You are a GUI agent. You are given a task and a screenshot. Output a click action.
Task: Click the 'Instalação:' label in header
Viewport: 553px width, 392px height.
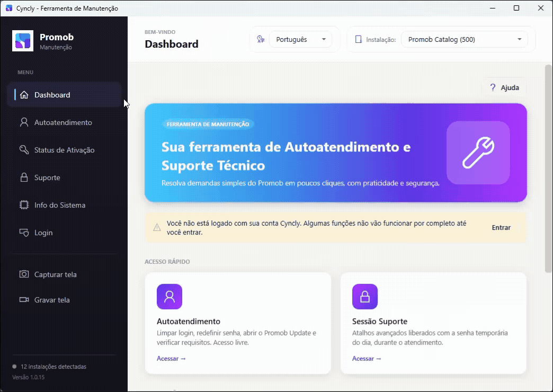point(381,40)
